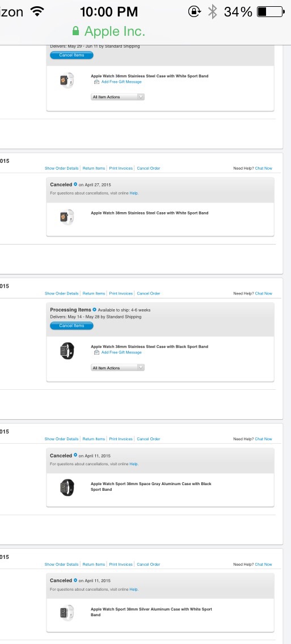
Task: Click Chat Now beside the bottom order
Action: tap(264, 565)
